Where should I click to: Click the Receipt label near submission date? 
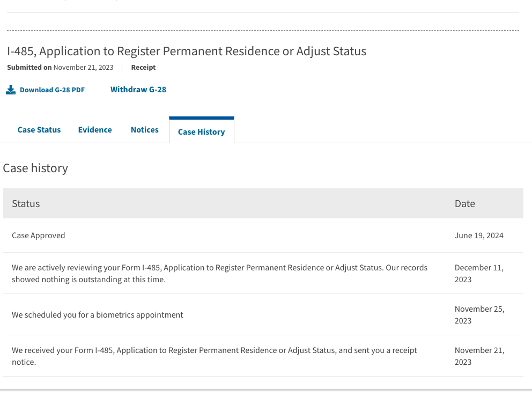(x=143, y=68)
